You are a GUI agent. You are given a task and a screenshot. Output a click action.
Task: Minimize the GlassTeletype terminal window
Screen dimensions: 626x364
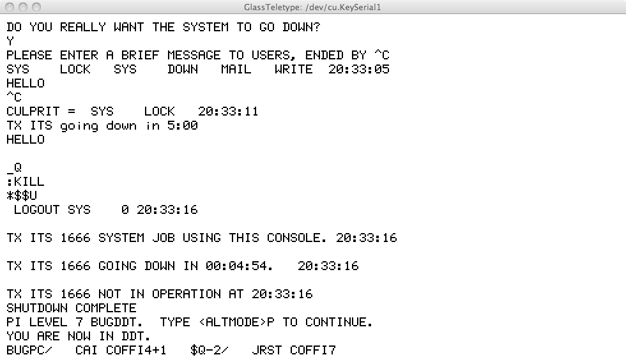tap(22, 7)
